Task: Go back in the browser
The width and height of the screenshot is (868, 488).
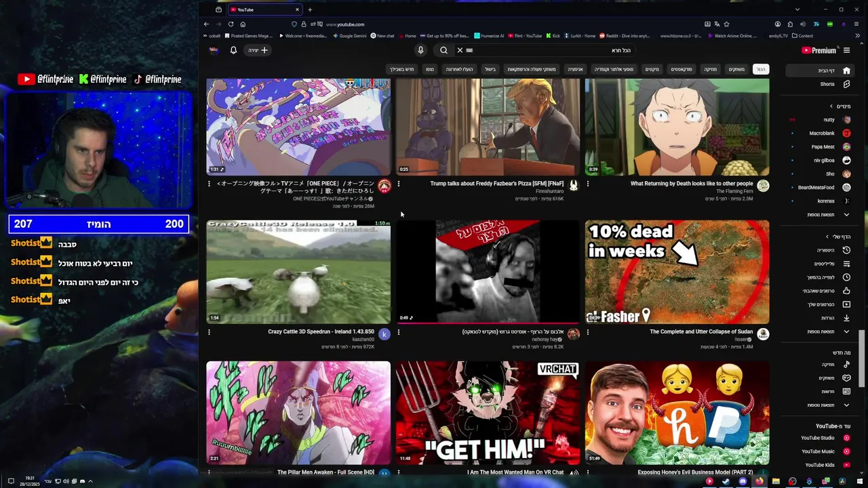Action: (x=207, y=24)
